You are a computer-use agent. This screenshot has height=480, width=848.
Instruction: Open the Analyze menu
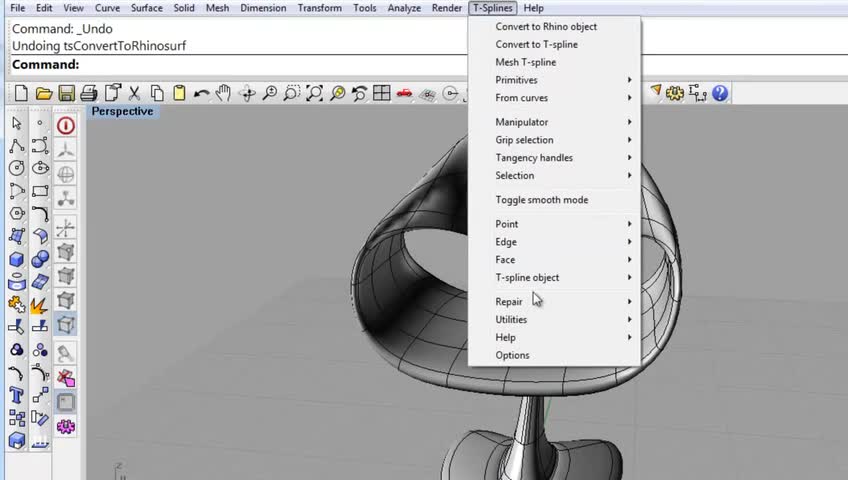[404, 8]
